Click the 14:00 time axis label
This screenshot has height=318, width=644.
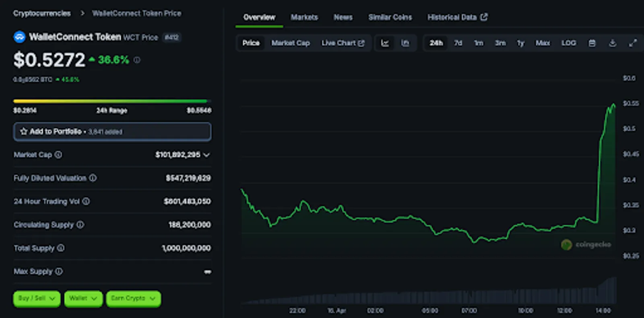coord(603,311)
